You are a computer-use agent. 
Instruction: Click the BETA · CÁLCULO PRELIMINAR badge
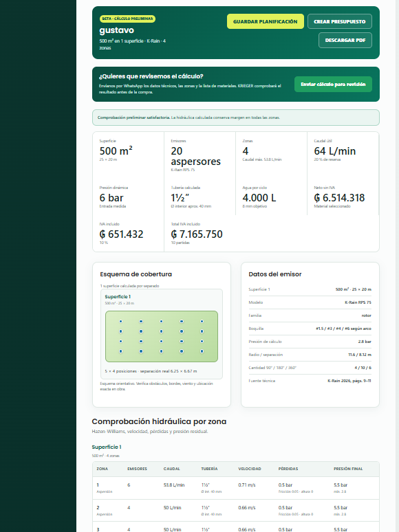click(127, 19)
